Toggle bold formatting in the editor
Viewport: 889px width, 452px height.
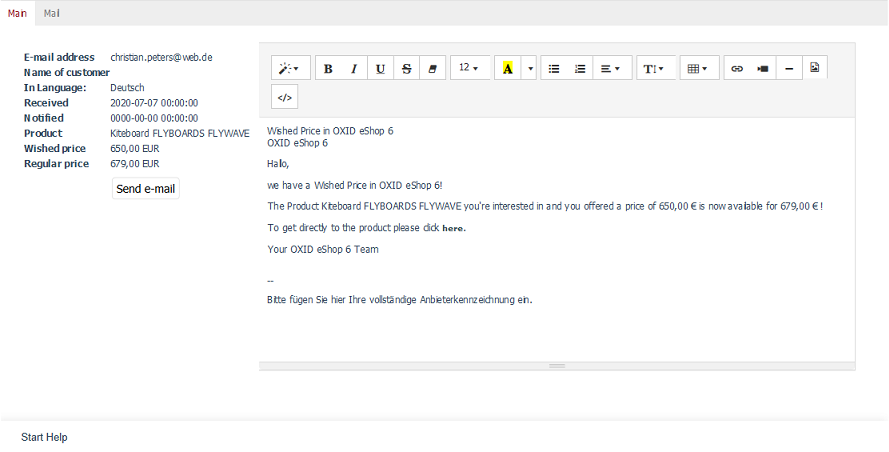tap(328, 68)
